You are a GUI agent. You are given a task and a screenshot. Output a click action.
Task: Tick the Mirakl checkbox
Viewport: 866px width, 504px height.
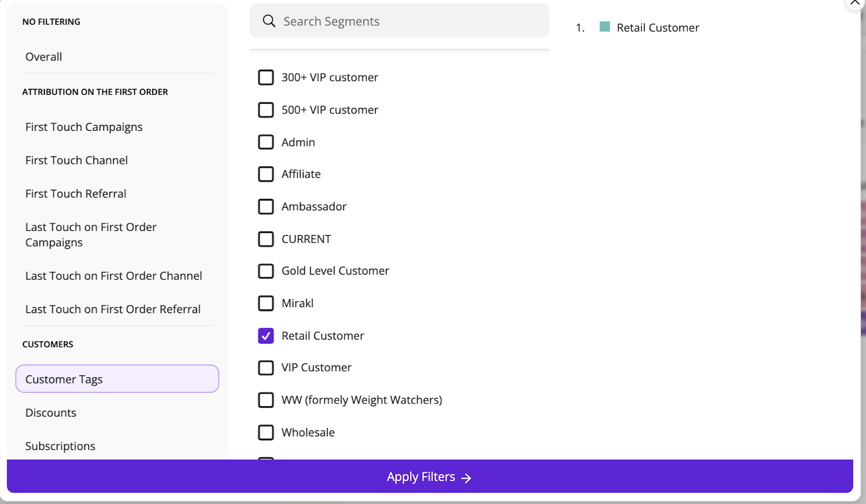(266, 303)
